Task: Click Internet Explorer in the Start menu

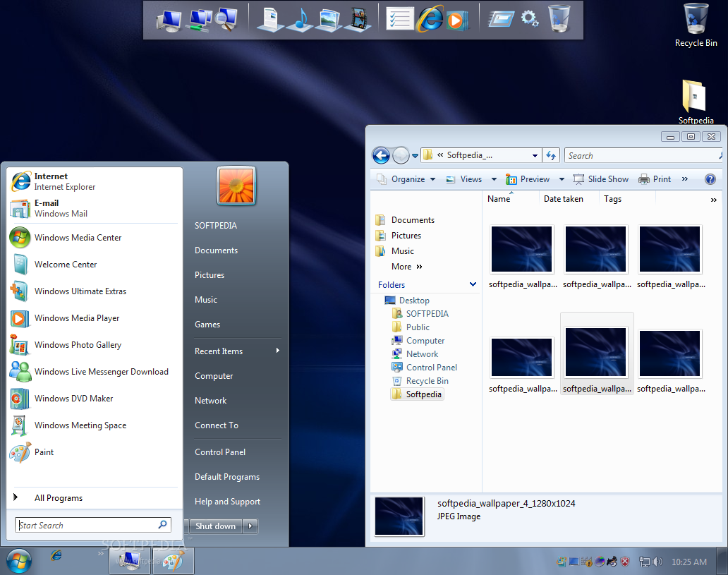Action: coord(93,181)
